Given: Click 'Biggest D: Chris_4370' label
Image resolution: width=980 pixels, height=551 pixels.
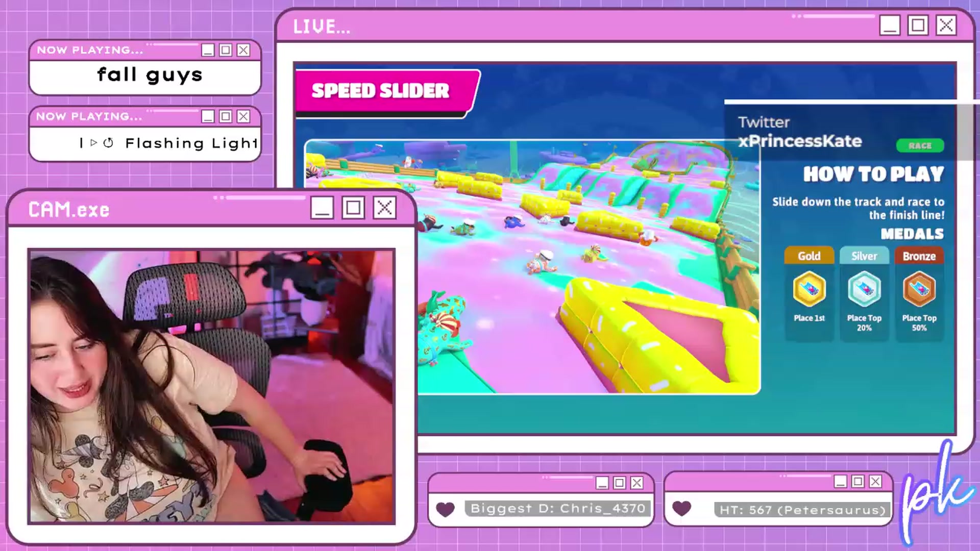Looking at the screenshot, I should pyautogui.click(x=558, y=509).
